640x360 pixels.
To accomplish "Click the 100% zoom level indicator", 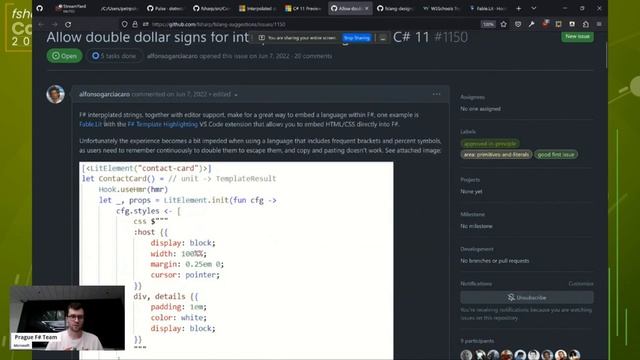I will (x=488, y=24).
